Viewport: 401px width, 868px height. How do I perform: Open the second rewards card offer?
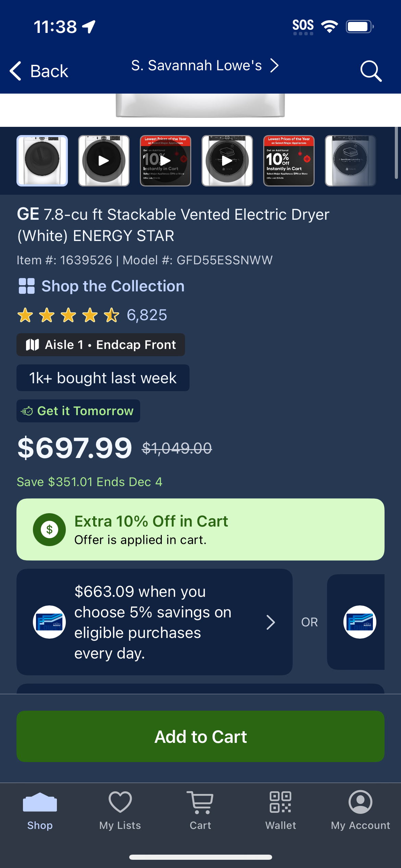[x=356, y=622]
